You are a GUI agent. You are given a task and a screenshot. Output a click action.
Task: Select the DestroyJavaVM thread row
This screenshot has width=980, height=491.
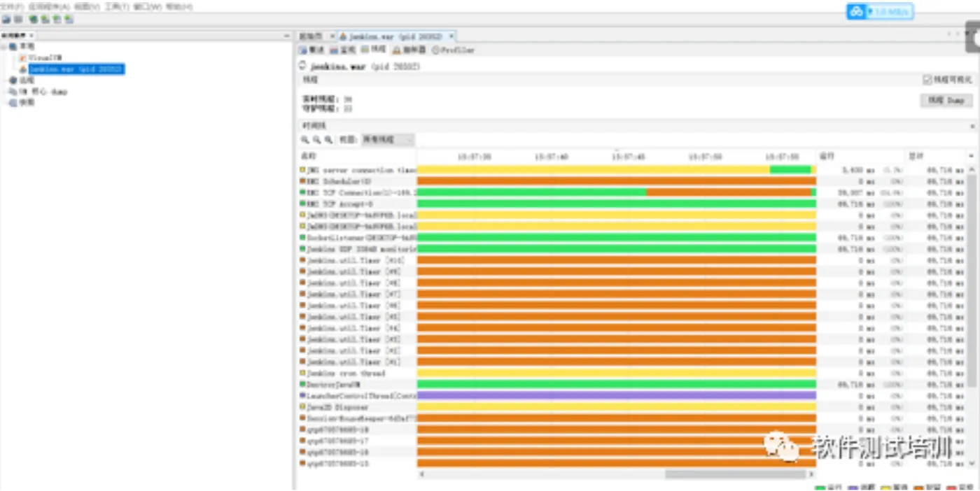(x=633, y=384)
